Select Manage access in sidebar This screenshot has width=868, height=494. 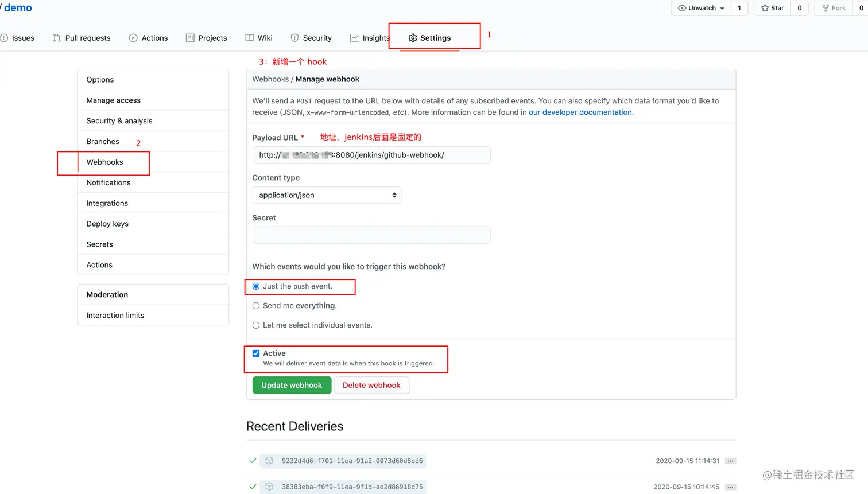[x=153, y=100]
